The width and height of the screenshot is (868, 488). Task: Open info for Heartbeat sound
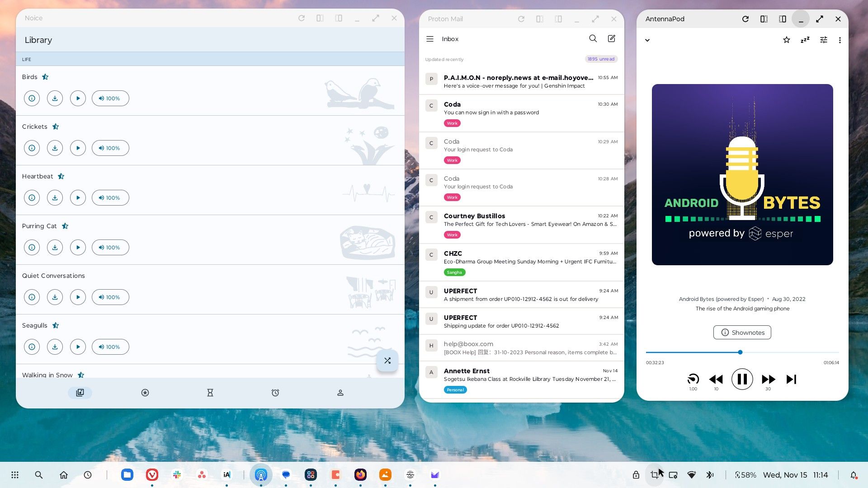(32, 198)
